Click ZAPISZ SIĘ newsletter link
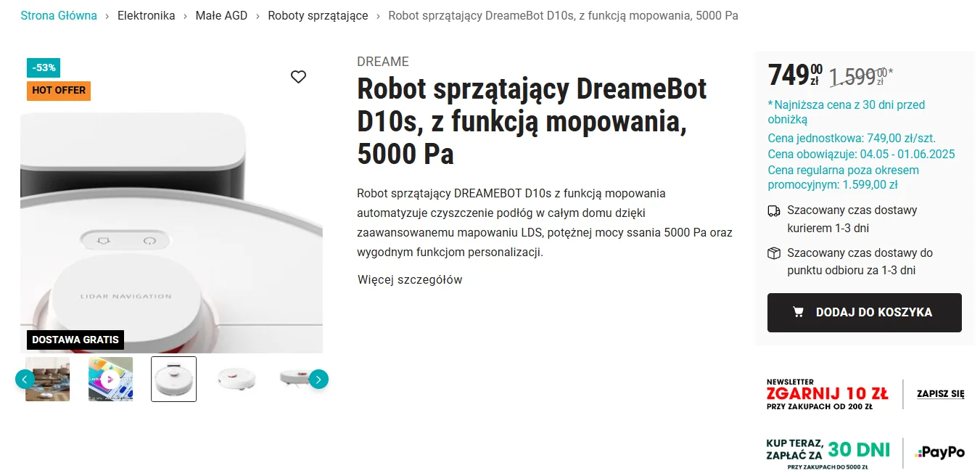The width and height of the screenshot is (980, 476). click(941, 394)
